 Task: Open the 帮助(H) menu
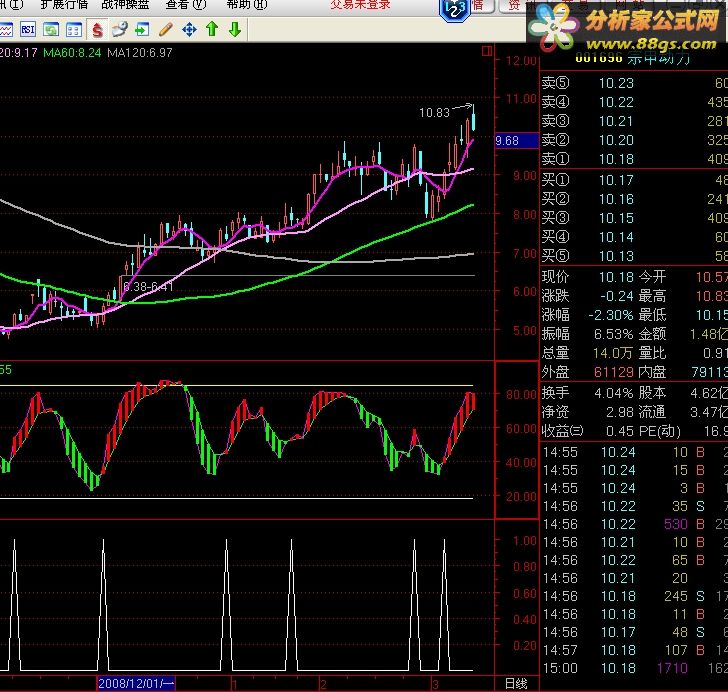tap(247, 5)
